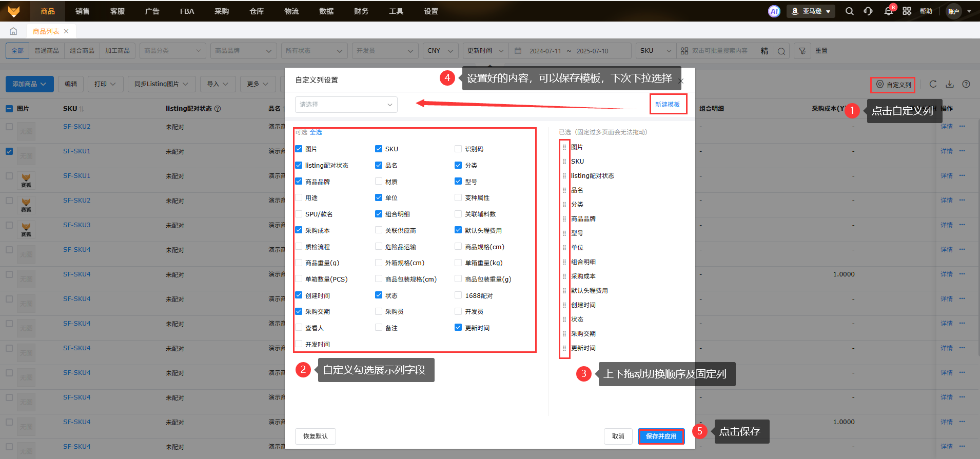Open the apps grid icon in header
This screenshot has height=459, width=980.
pyautogui.click(x=907, y=11)
